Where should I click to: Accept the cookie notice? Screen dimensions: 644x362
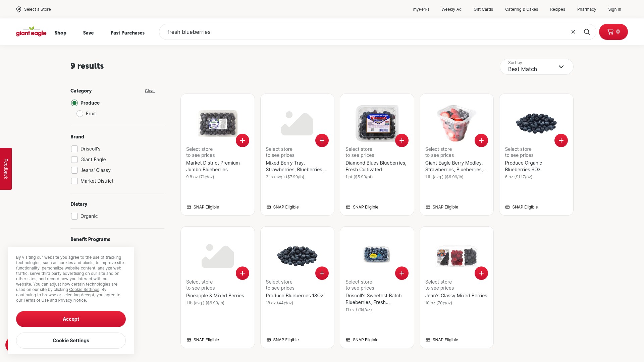(71, 319)
